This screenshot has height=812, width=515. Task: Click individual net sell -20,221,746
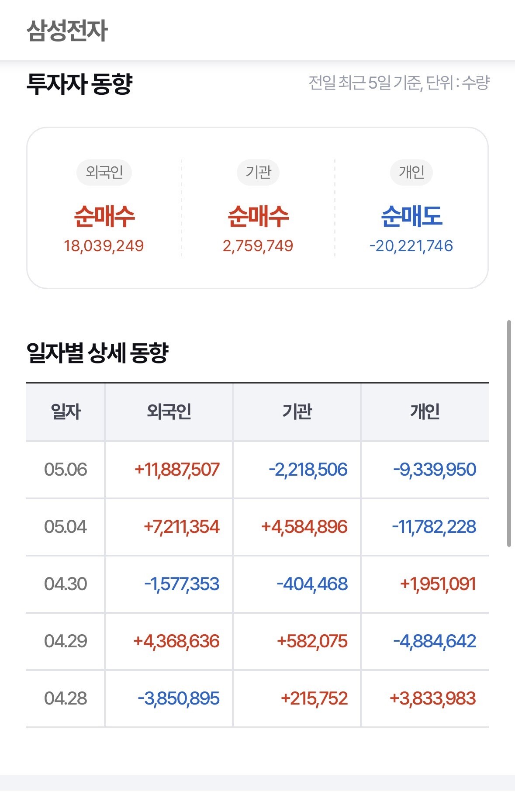pyautogui.click(x=411, y=246)
